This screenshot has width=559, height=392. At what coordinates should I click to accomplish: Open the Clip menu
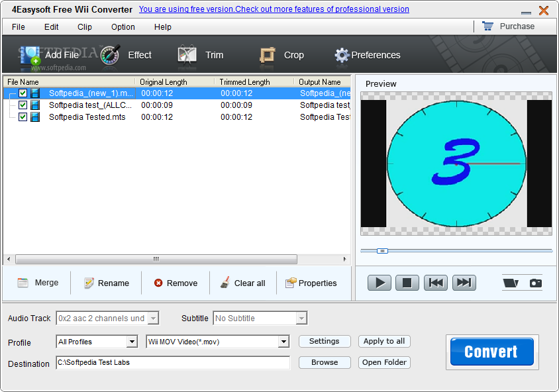point(85,27)
